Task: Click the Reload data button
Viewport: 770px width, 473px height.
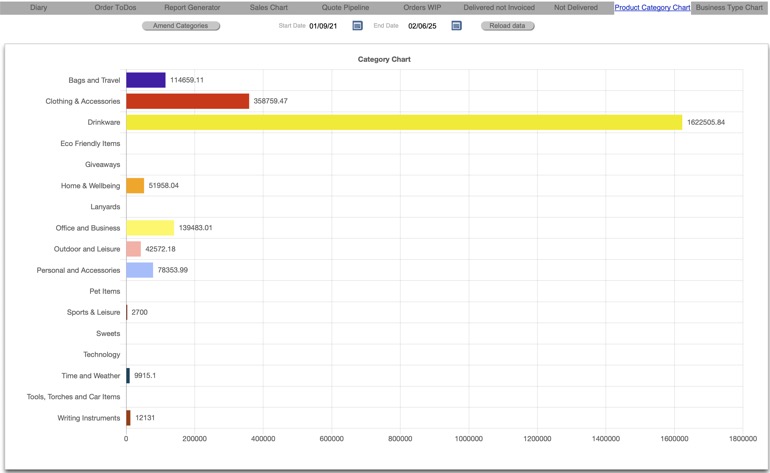Action: pyautogui.click(x=507, y=26)
